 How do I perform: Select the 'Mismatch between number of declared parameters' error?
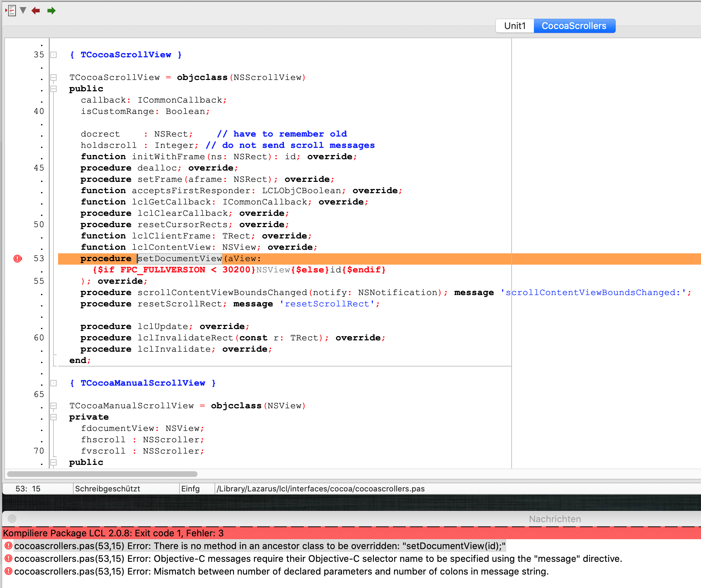[x=281, y=571]
